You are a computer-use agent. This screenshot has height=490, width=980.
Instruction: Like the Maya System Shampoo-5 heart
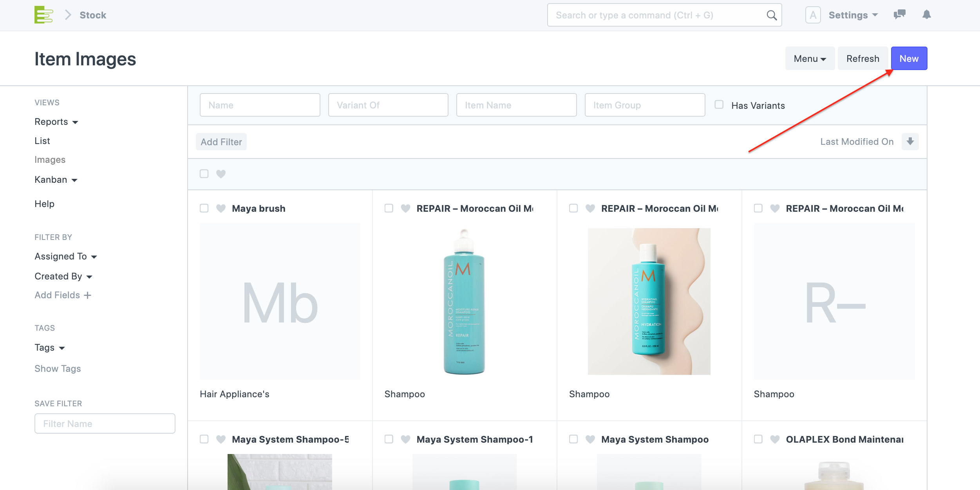(221, 439)
